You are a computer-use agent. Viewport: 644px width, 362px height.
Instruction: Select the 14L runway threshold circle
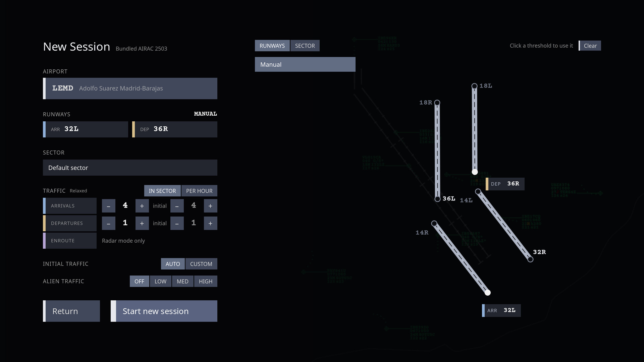[478, 192]
